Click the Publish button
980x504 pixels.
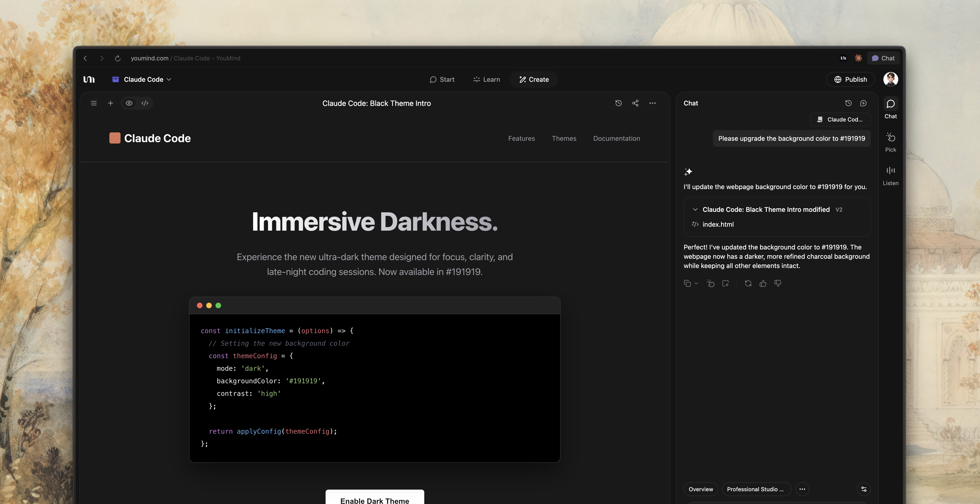[850, 79]
